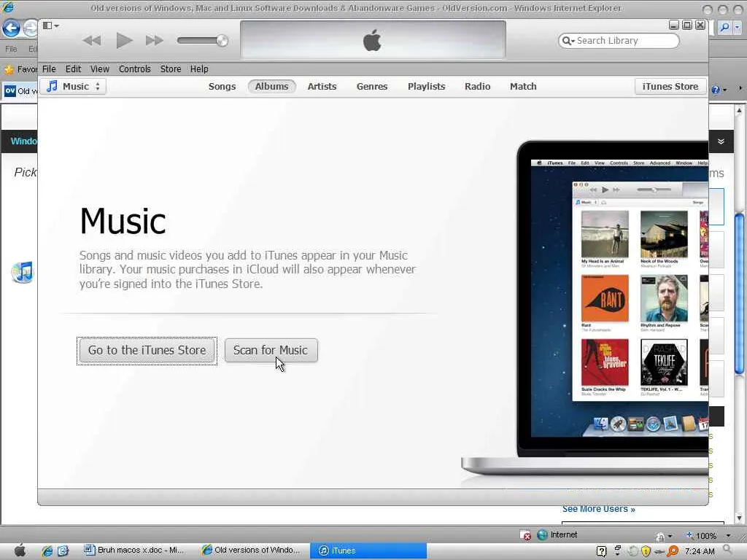Screen dimensions: 747x560
Task: Open the iTunes Edit menu
Action: coord(73,69)
